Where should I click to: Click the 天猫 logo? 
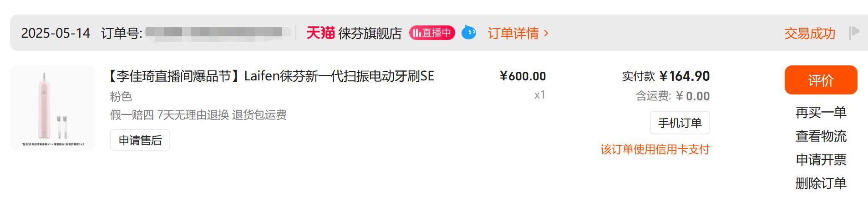coord(320,33)
